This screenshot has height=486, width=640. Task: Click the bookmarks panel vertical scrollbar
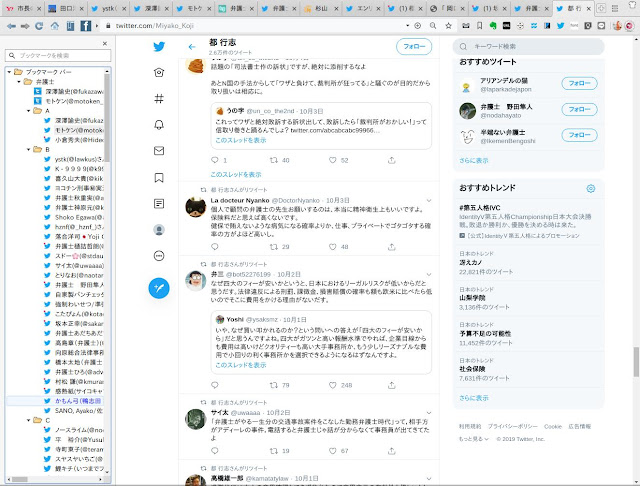tap(107, 118)
